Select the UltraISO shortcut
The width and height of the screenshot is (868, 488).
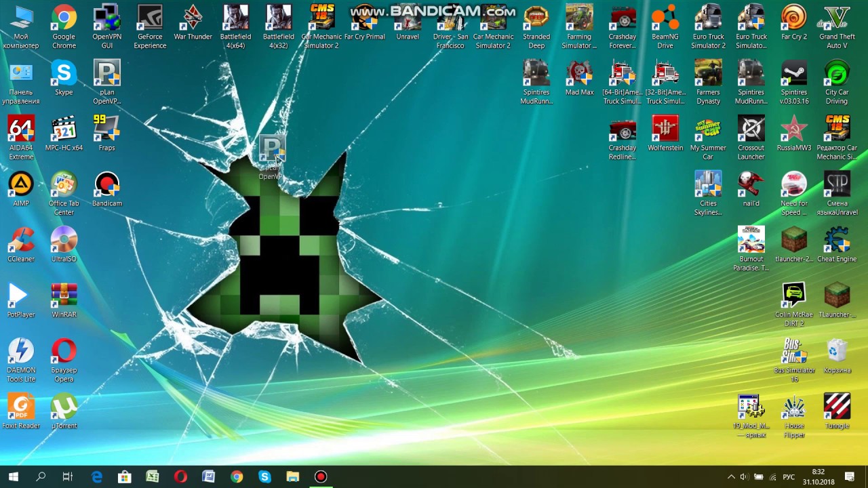[x=64, y=244]
